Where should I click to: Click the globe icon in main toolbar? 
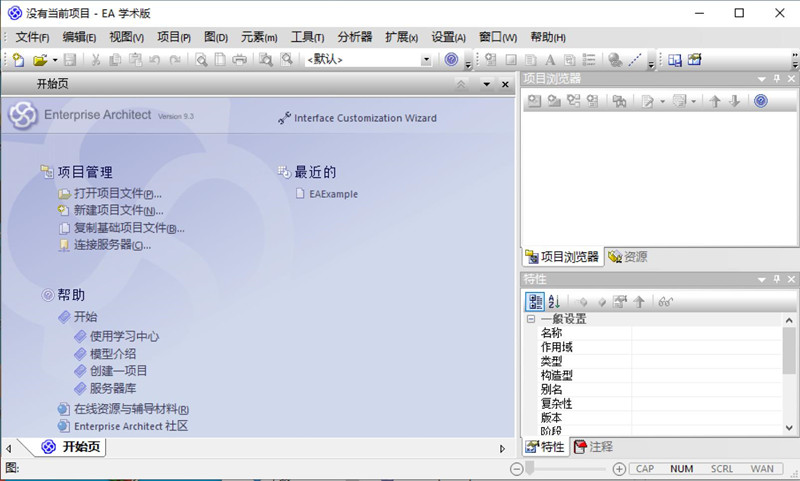click(615, 60)
